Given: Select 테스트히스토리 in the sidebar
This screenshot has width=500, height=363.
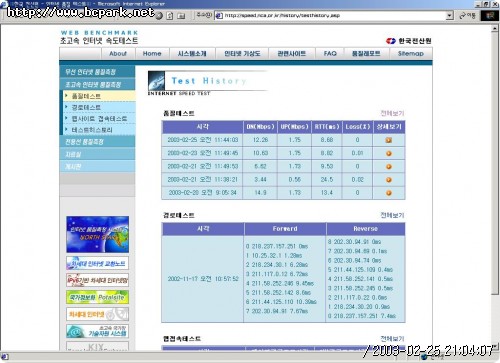Looking at the screenshot, I should point(99,130).
